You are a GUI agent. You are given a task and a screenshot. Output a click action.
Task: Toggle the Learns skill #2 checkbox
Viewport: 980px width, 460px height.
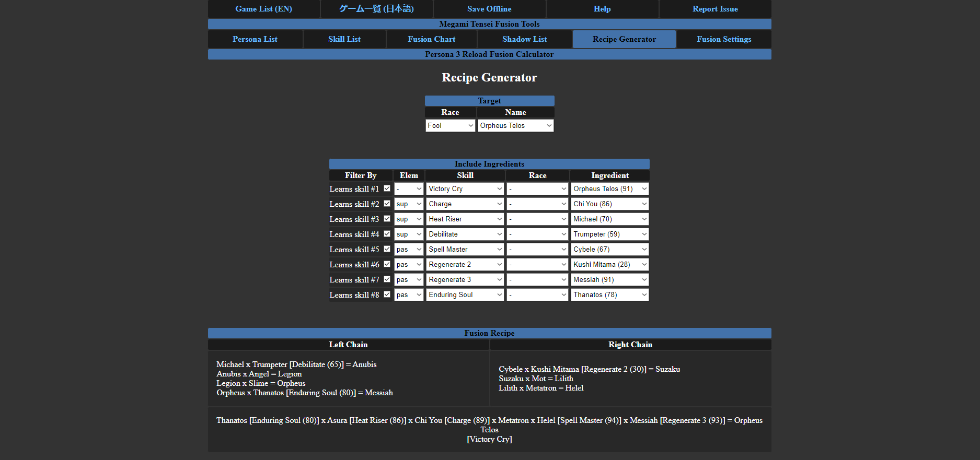click(387, 204)
